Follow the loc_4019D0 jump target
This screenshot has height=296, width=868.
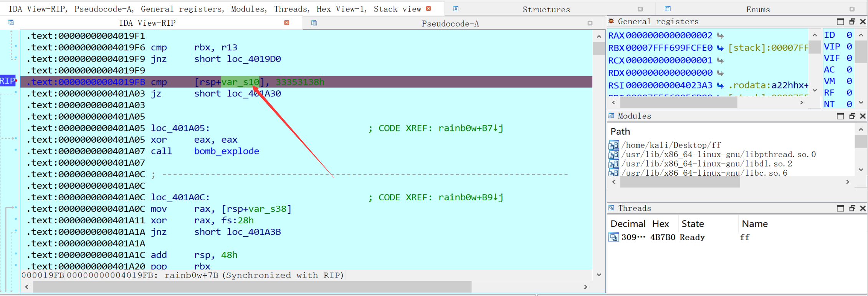(x=254, y=59)
